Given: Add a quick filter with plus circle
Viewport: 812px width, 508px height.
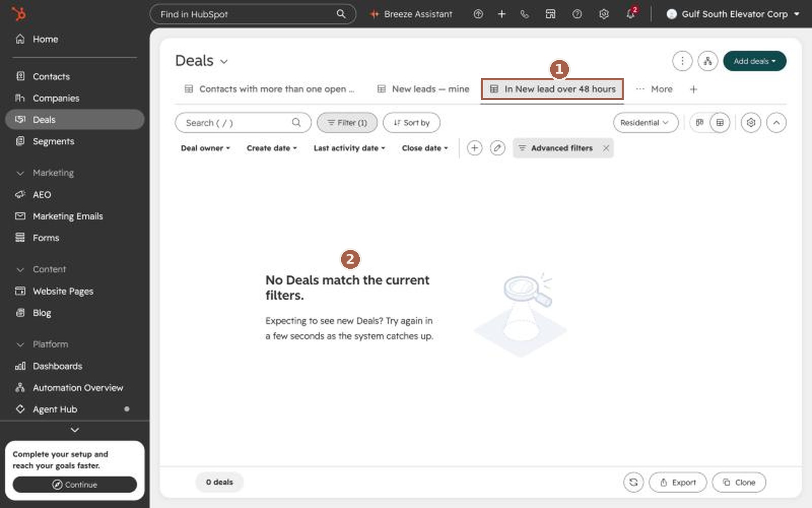Looking at the screenshot, I should coord(474,148).
